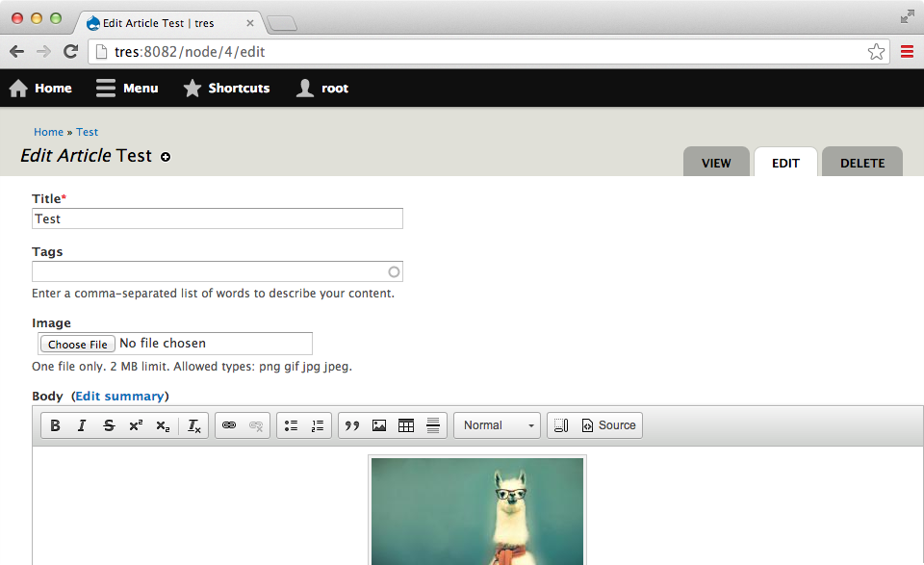
Task: Select the Strikethrough tool
Action: point(109,424)
